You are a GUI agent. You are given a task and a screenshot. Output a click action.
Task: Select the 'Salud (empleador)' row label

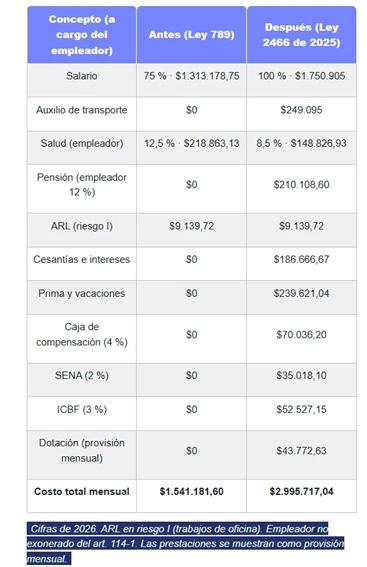coord(82,144)
